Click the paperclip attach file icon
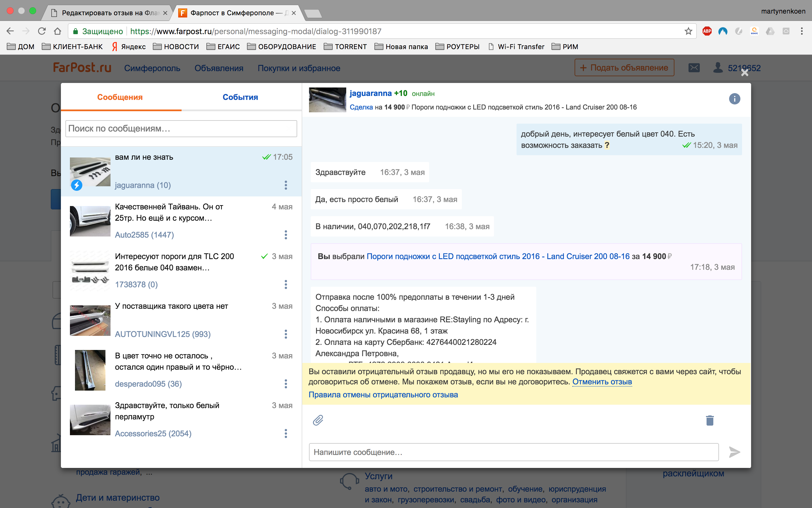Viewport: 812px width, 508px height. click(x=318, y=420)
